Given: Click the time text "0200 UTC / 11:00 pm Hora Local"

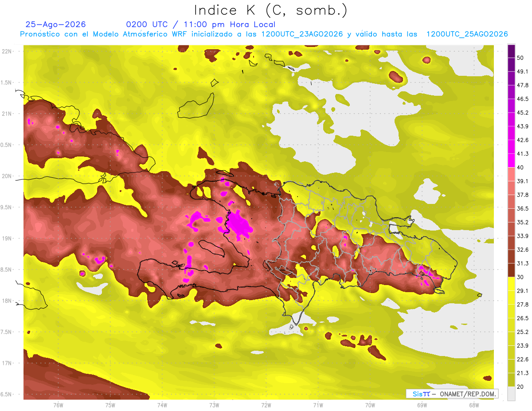Looking at the screenshot, I should coord(200,24).
